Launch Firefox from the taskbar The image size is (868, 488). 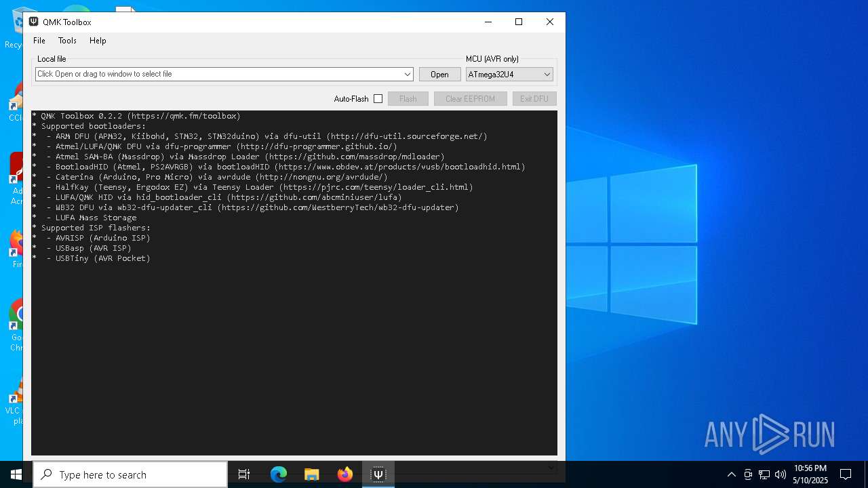pyautogui.click(x=345, y=474)
